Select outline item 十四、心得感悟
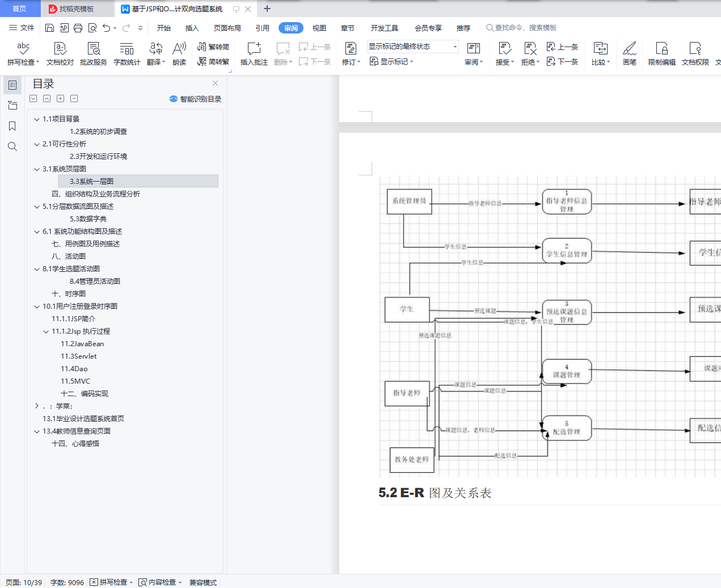 click(x=75, y=444)
